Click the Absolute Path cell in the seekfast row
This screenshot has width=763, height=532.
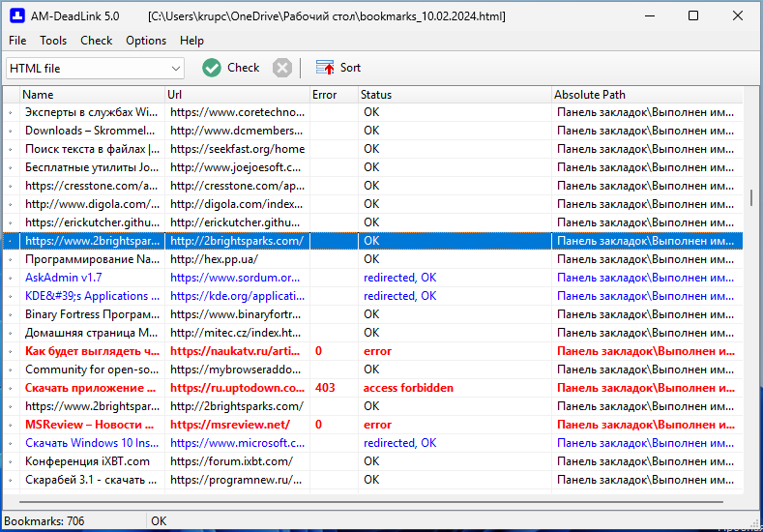[646, 149]
